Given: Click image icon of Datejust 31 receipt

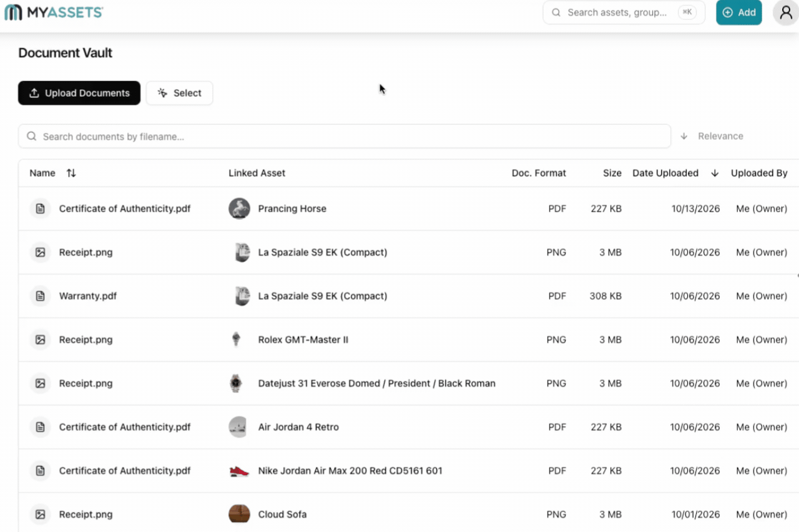Looking at the screenshot, I should [40, 384].
